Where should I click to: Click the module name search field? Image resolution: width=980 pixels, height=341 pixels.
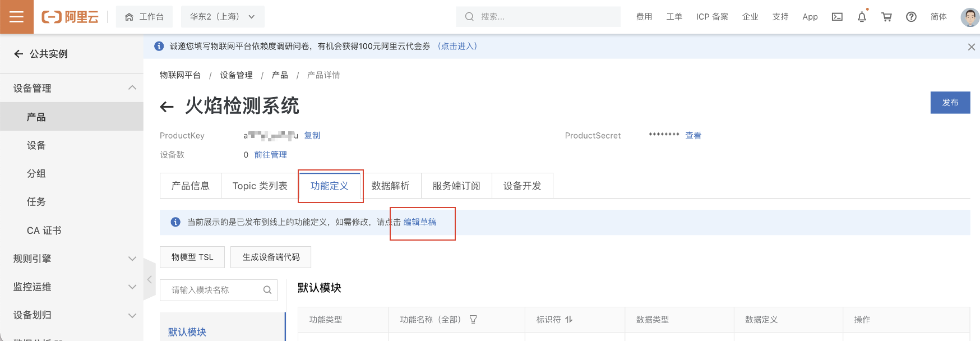213,290
